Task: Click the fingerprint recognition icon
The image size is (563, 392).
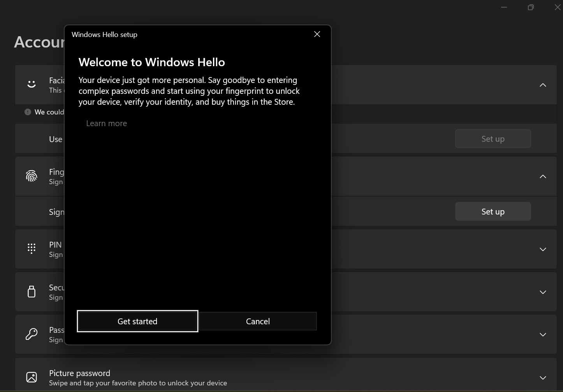Action: click(32, 176)
